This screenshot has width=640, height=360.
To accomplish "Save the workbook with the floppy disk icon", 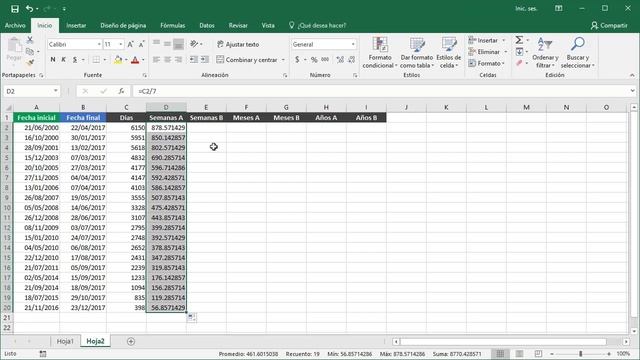I will 15,9.
